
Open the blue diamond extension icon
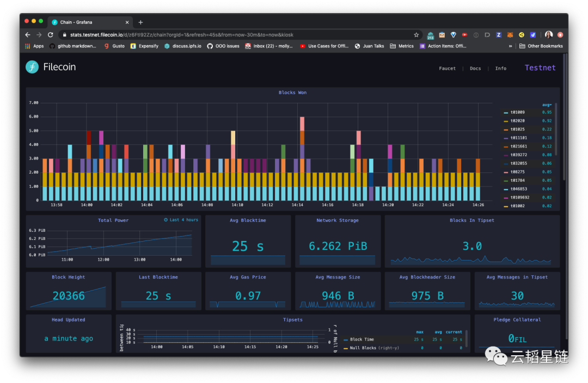[454, 35]
